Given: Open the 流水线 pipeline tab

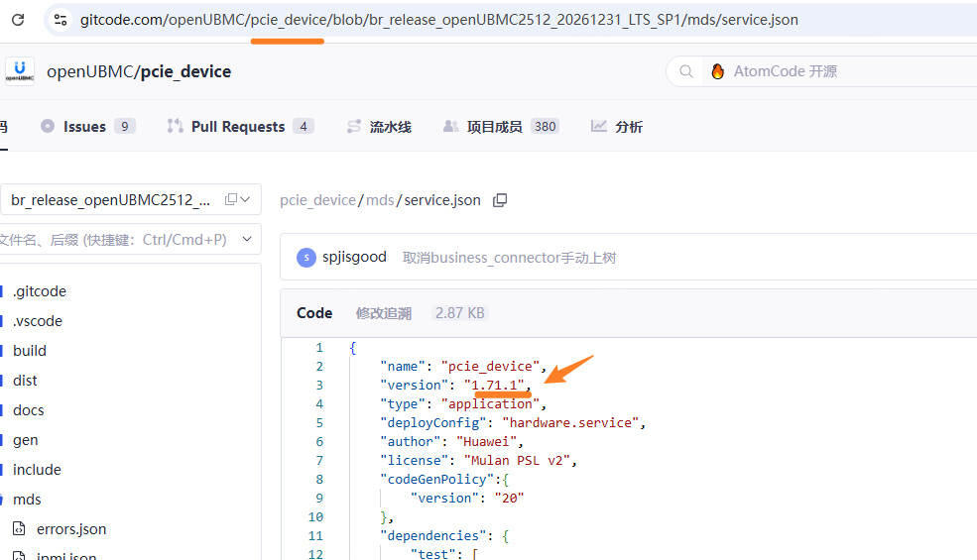Looking at the screenshot, I should tap(379, 126).
